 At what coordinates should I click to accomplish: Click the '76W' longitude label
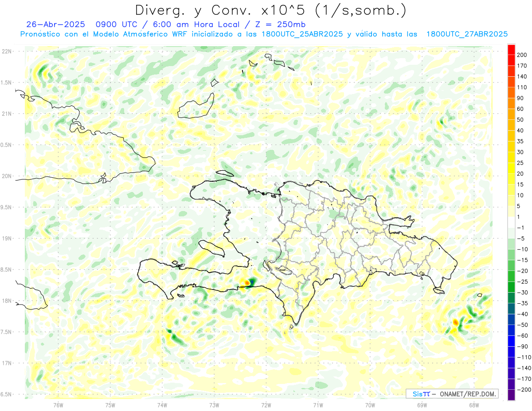coord(58,405)
